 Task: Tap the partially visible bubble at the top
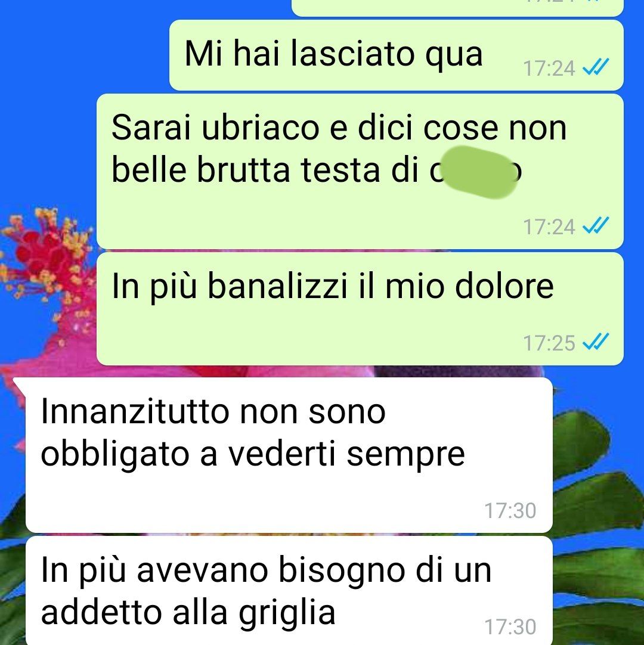pos(457,8)
